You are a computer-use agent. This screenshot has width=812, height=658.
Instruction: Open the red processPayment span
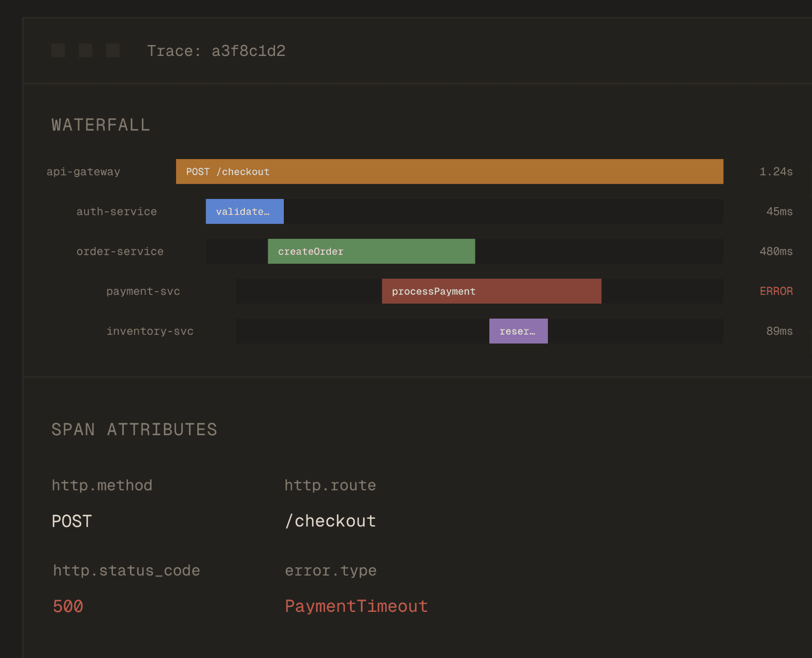point(491,291)
